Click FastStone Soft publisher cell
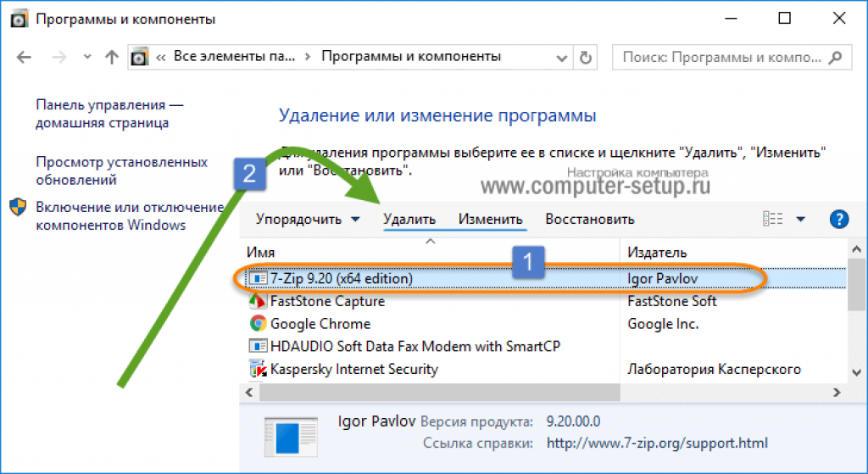The height and width of the screenshot is (474, 868). click(672, 301)
